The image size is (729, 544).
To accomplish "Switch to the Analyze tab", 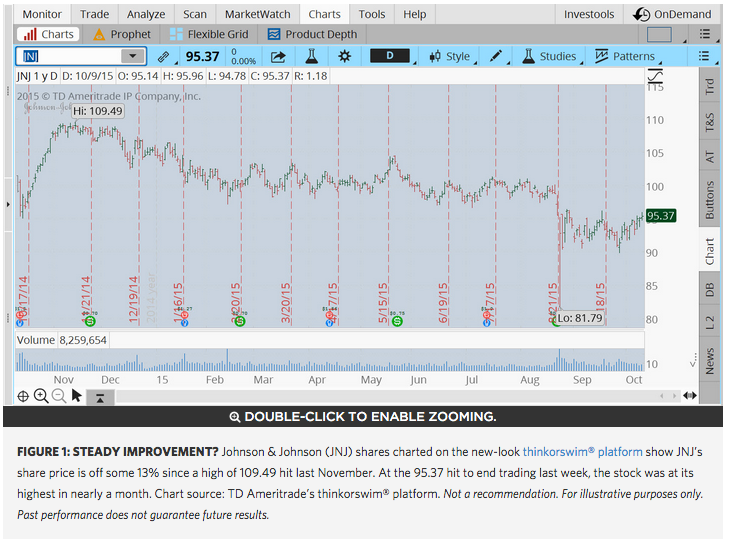I will pyautogui.click(x=146, y=14).
